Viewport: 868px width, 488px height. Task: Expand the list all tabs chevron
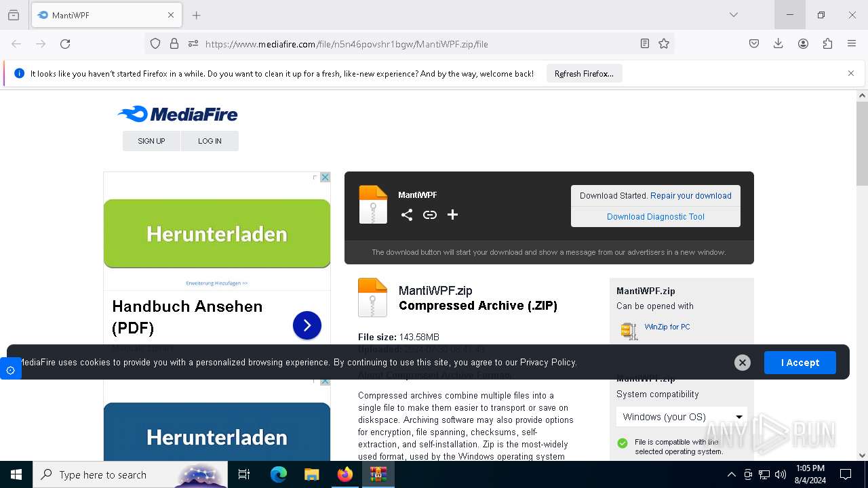point(733,15)
